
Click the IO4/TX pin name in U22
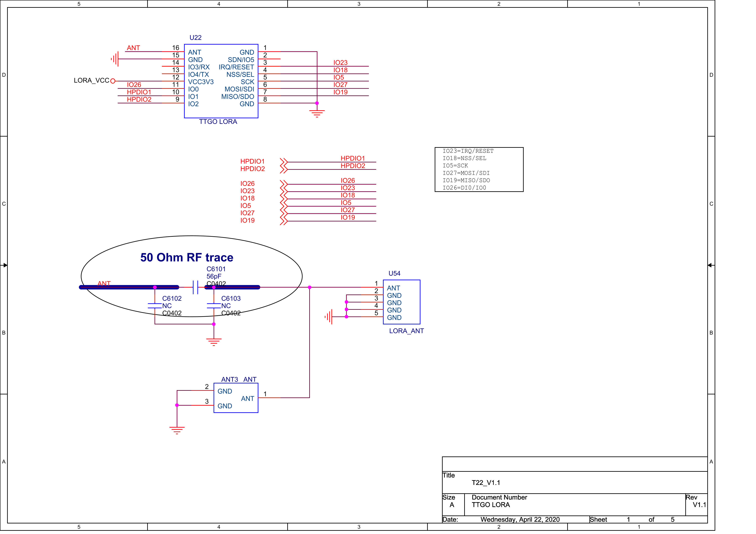198,75
